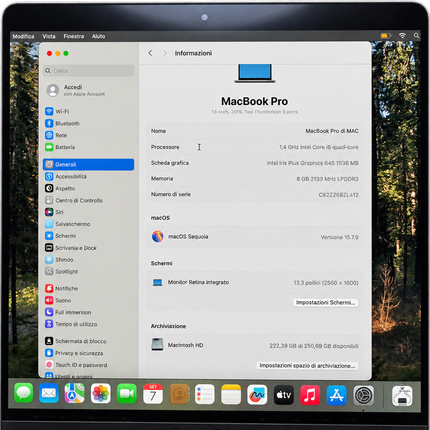
Task: Open the Vista menu
Action: (49, 36)
